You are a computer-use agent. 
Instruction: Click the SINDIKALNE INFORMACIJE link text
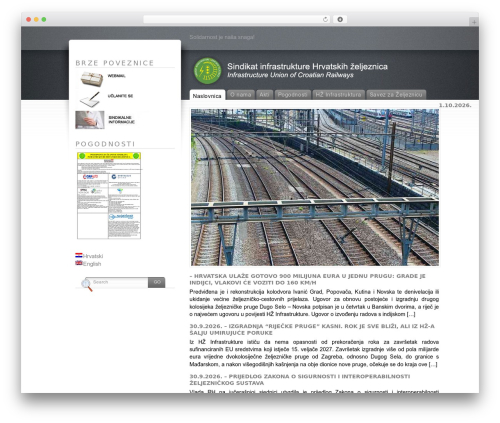[x=122, y=120]
